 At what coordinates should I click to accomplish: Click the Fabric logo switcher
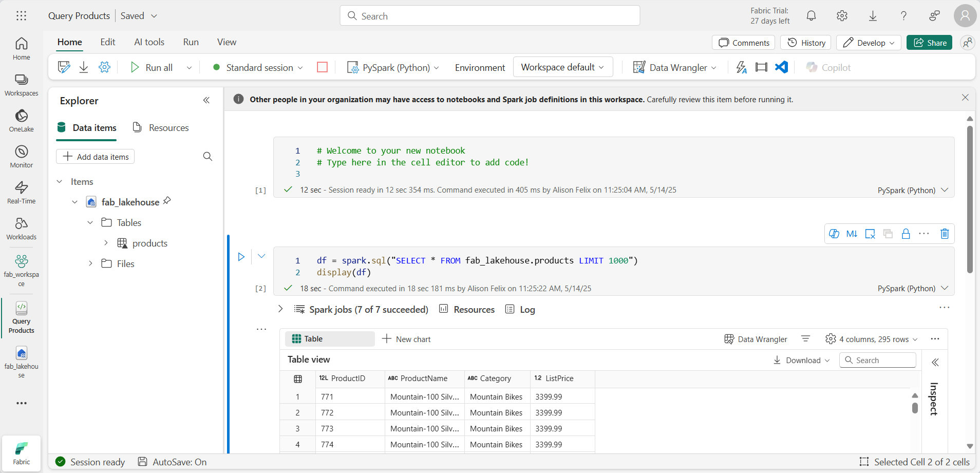pyautogui.click(x=22, y=453)
